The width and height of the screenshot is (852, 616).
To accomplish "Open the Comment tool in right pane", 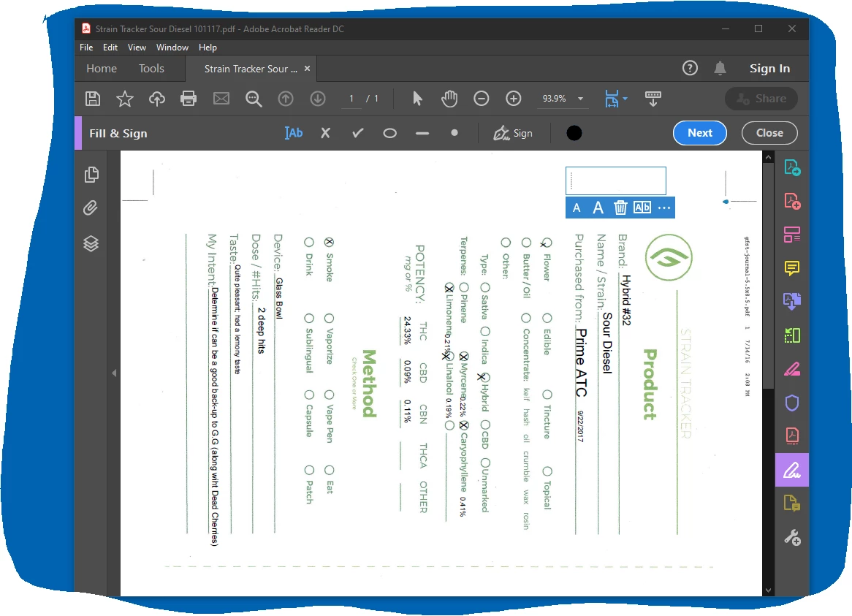I will tap(791, 267).
